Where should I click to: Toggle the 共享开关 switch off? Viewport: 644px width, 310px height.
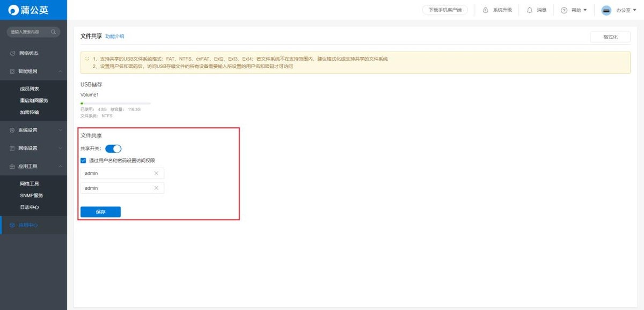click(x=113, y=149)
